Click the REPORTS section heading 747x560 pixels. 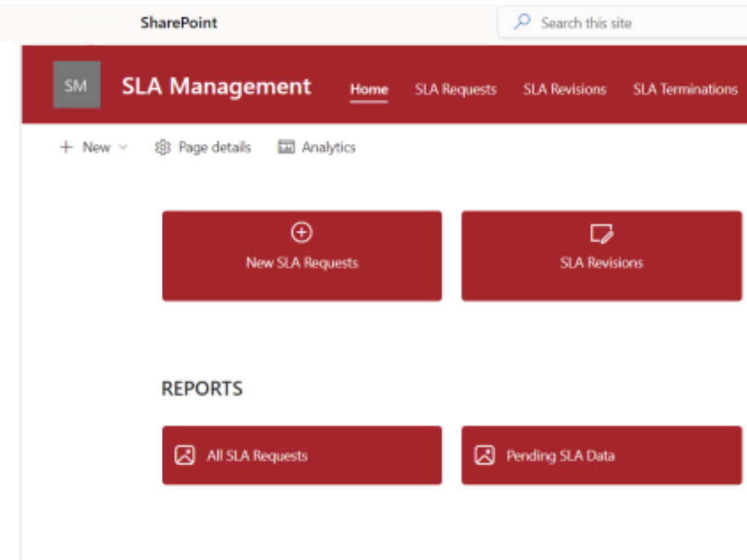pyautogui.click(x=202, y=388)
